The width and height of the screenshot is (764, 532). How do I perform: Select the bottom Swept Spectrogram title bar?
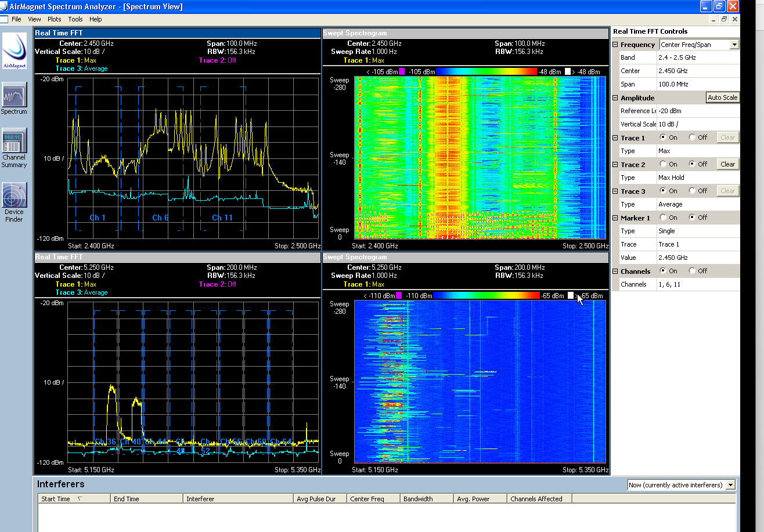[465, 257]
